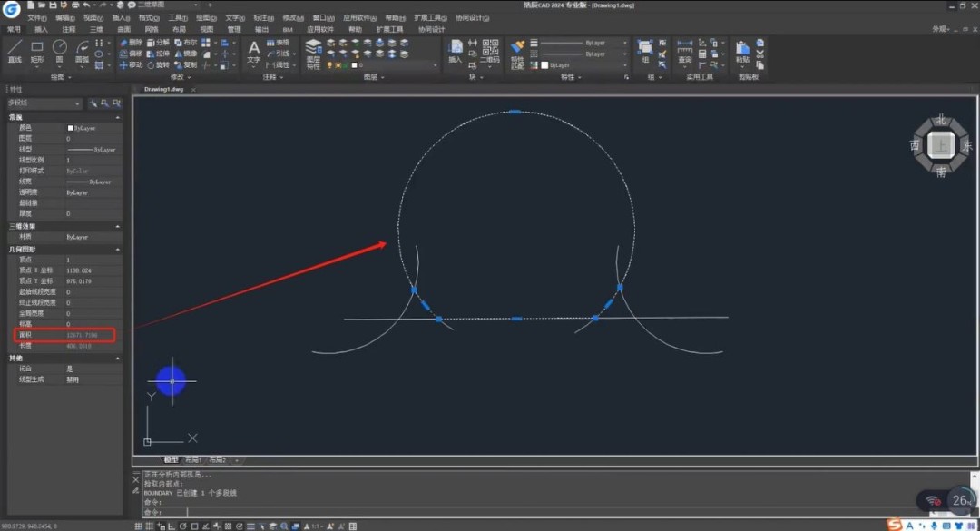The height and width of the screenshot is (531, 980).
Task: Open the 文件 menu
Action: [36, 17]
